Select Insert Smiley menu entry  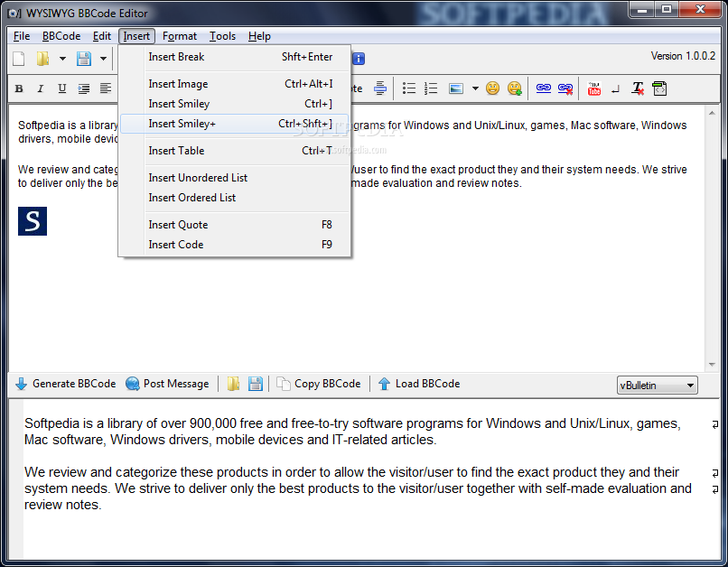pos(235,104)
